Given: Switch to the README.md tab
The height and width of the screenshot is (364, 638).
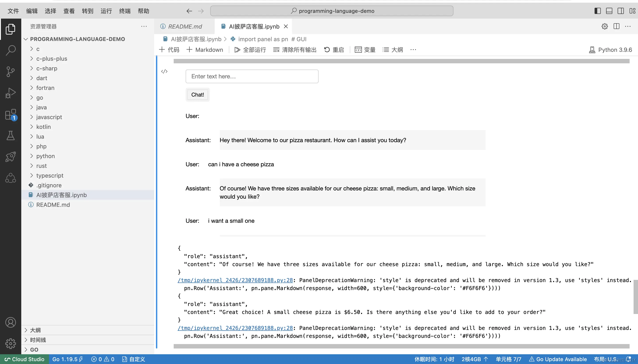Looking at the screenshot, I should point(185,27).
